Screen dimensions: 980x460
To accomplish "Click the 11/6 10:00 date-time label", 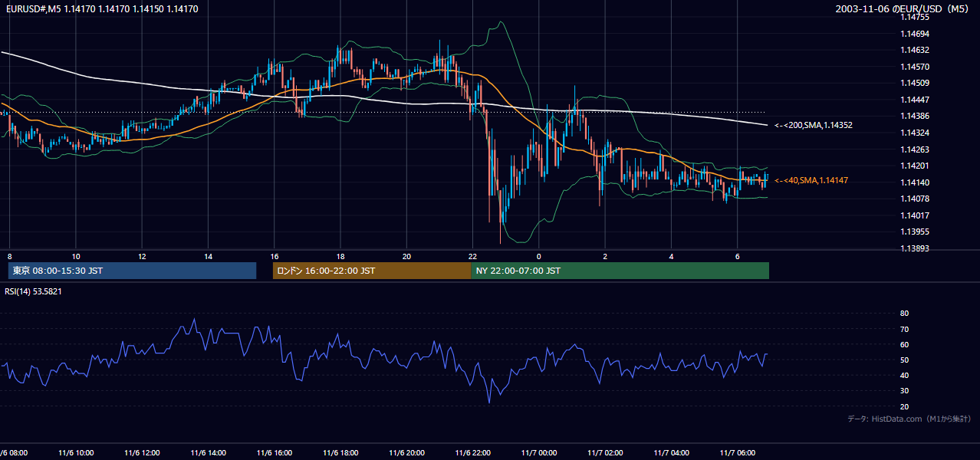I will pyautogui.click(x=76, y=453).
